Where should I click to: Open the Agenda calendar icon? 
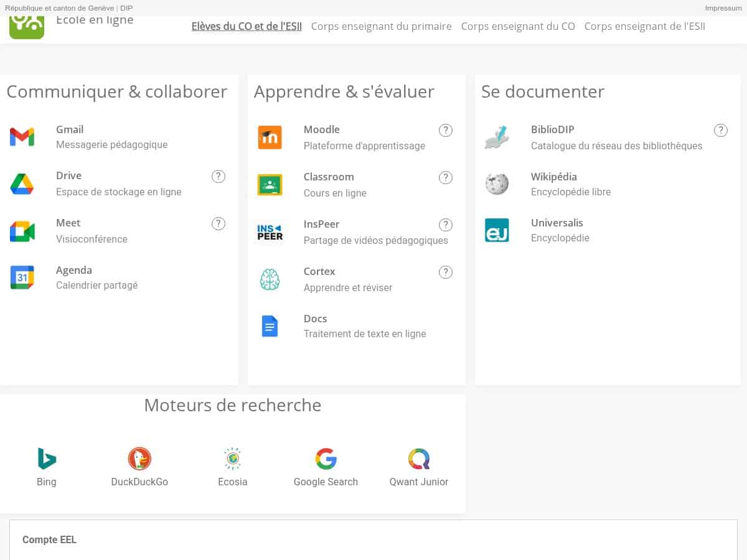pyautogui.click(x=22, y=278)
